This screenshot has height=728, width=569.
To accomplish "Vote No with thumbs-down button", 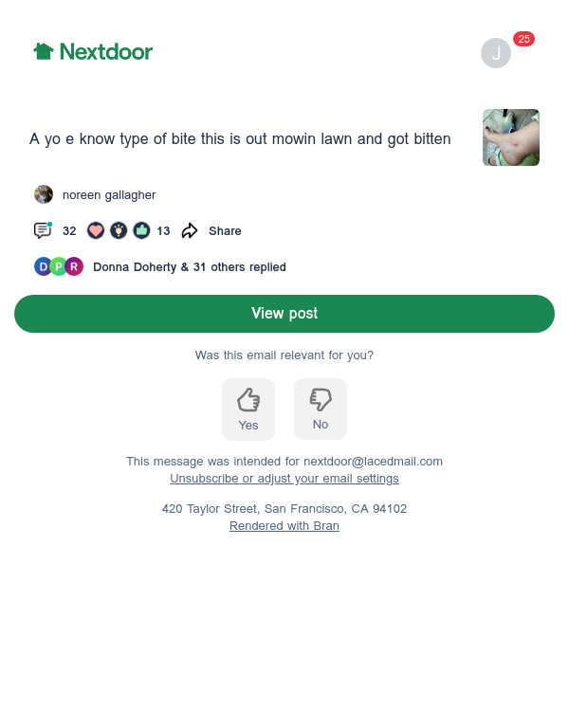I will click(321, 409).
